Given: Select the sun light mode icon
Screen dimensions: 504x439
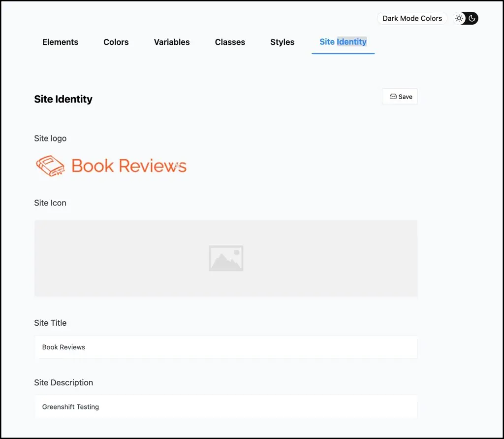Looking at the screenshot, I should click(459, 18).
